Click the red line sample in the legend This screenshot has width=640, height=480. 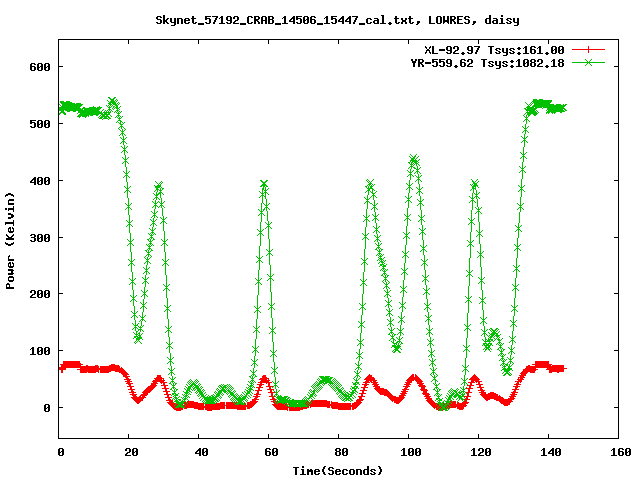[x=588, y=50]
